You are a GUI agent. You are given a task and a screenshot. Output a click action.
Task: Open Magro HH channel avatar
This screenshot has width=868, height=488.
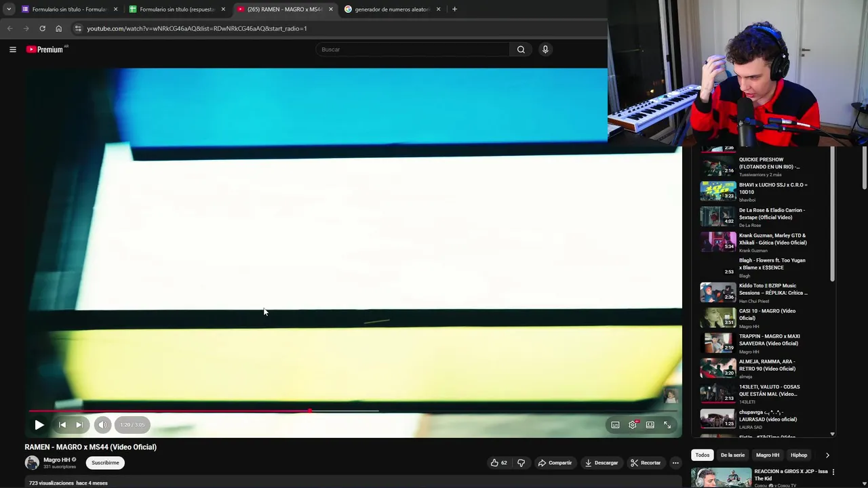coord(32,463)
